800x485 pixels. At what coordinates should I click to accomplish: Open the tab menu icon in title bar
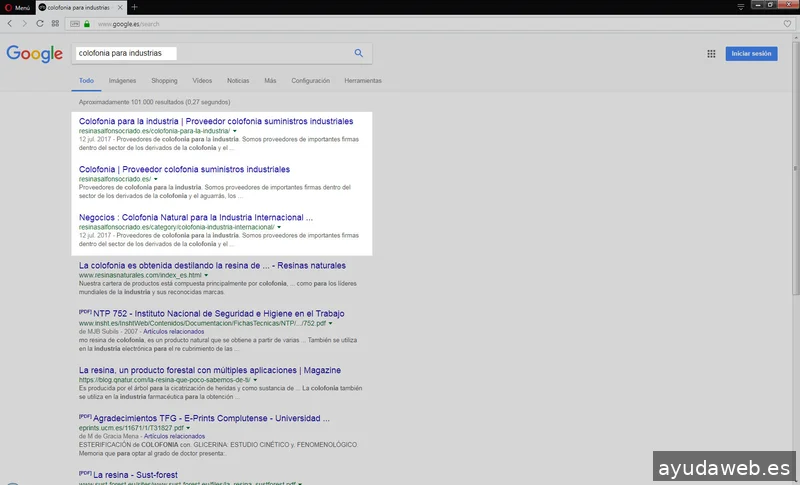[x=741, y=7]
